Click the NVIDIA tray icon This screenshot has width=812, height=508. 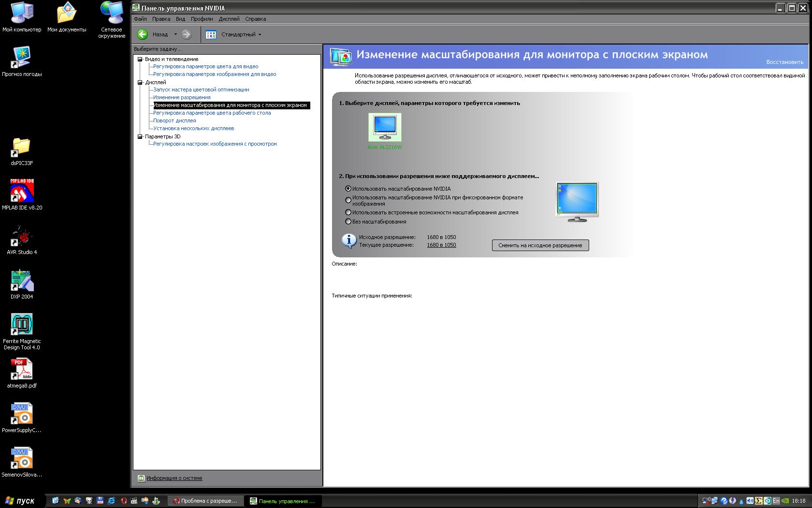pyautogui.click(x=785, y=501)
